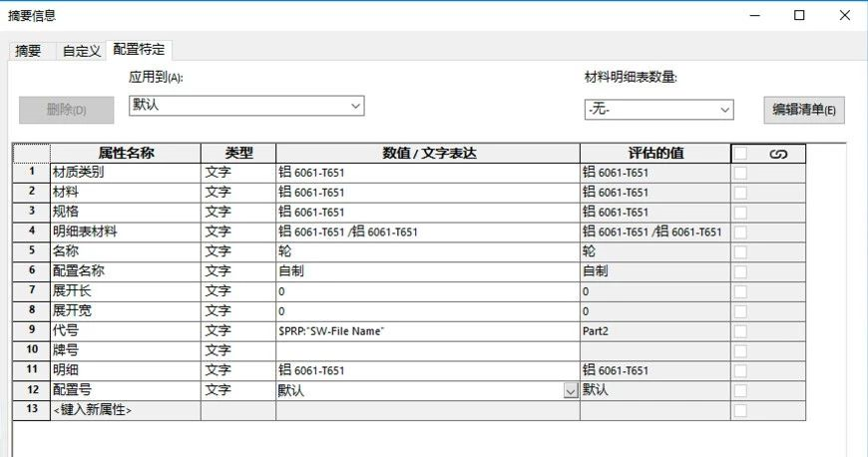Click the 属性名称 column header
This screenshot has width=868, height=457.
click(x=125, y=154)
